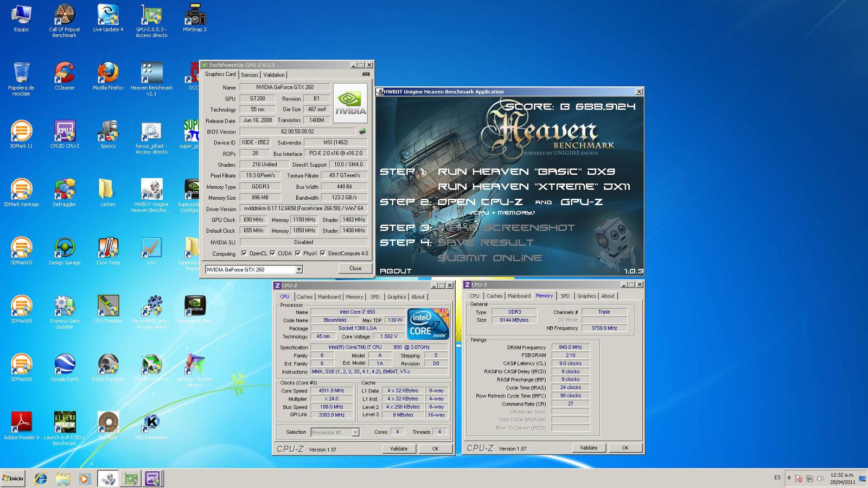This screenshot has width=868, height=488.
Task: Expand the NVIDIA GeForce GTX 260 dropdown
Action: click(x=299, y=270)
